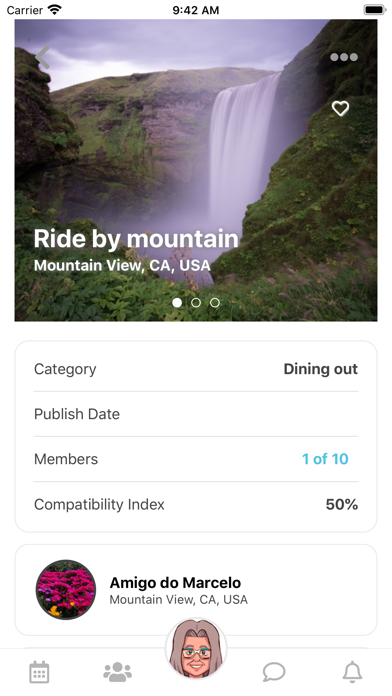Screen dimensions: 392x696
Task: Open the notifications bell tab
Action: coord(352,672)
